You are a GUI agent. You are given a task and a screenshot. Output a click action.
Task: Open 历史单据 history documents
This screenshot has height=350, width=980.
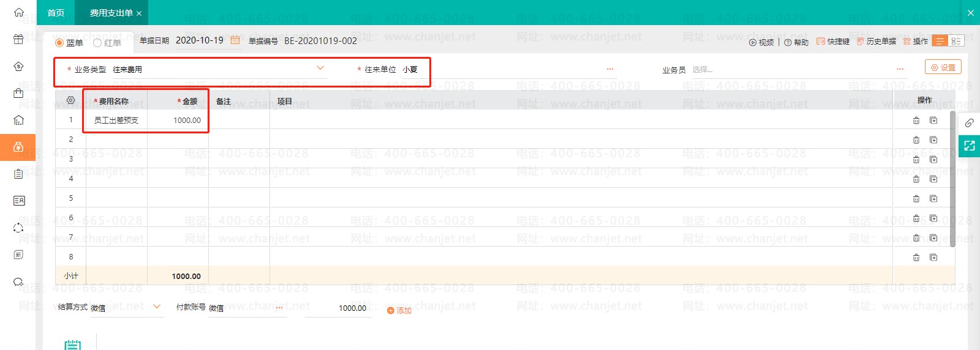pos(876,42)
